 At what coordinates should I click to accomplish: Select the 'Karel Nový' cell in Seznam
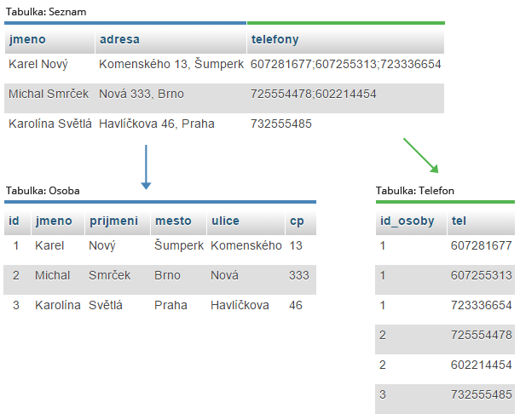38,64
